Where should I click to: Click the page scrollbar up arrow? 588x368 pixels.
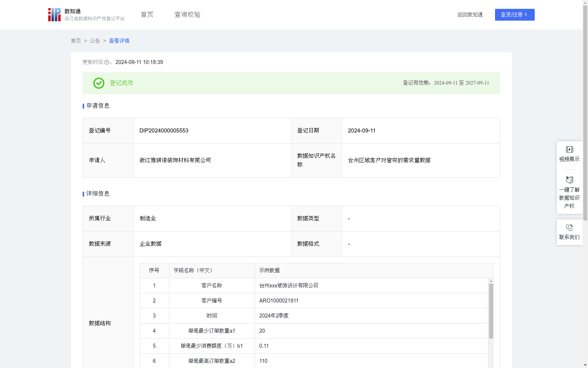(x=585, y=3)
